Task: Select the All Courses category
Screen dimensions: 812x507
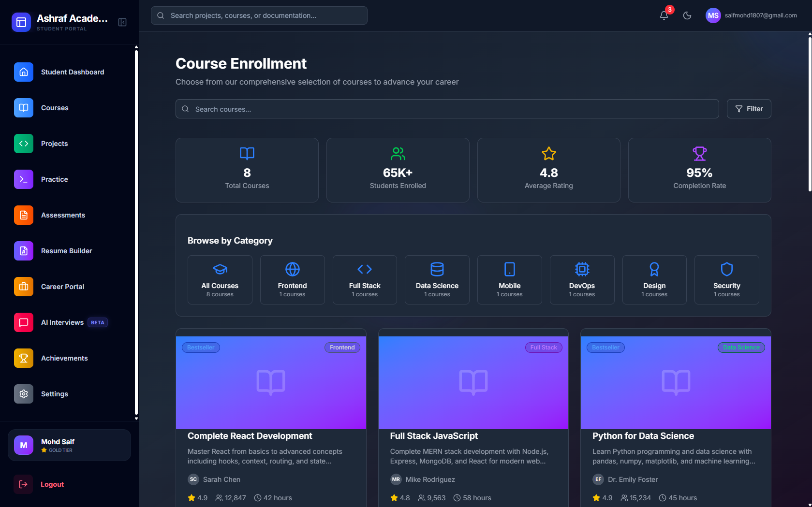Action: tap(220, 280)
